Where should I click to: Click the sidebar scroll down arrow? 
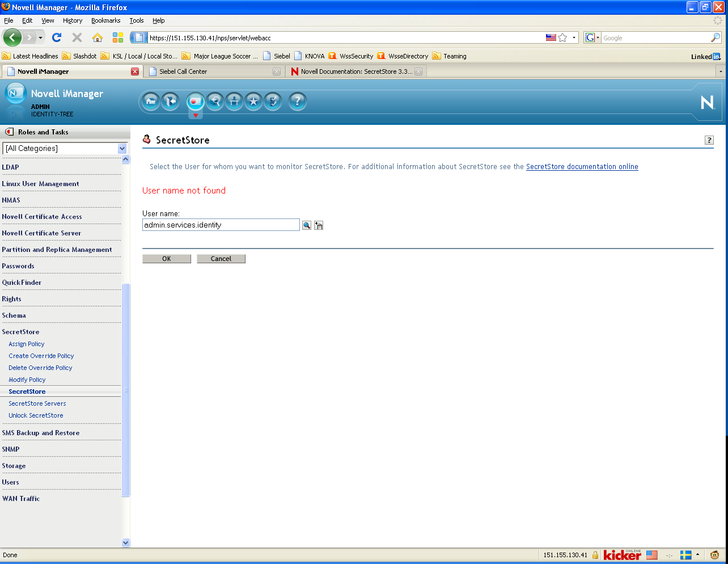click(x=126, y=542)
